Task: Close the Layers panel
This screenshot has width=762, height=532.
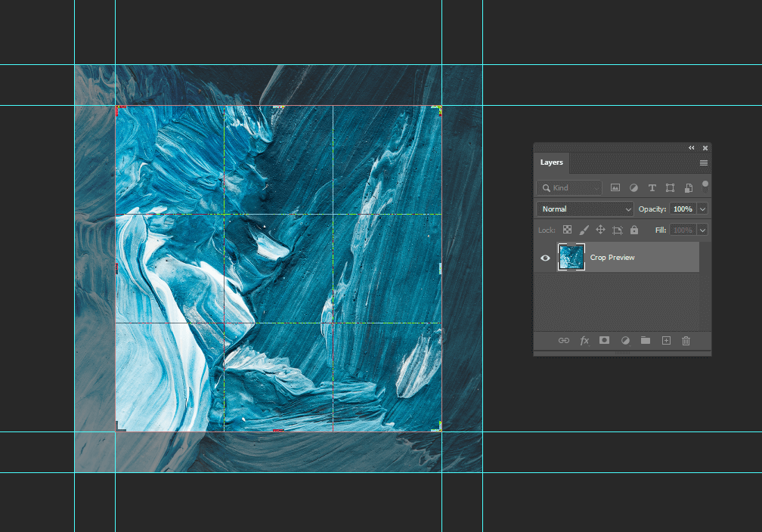Action: 705,147
